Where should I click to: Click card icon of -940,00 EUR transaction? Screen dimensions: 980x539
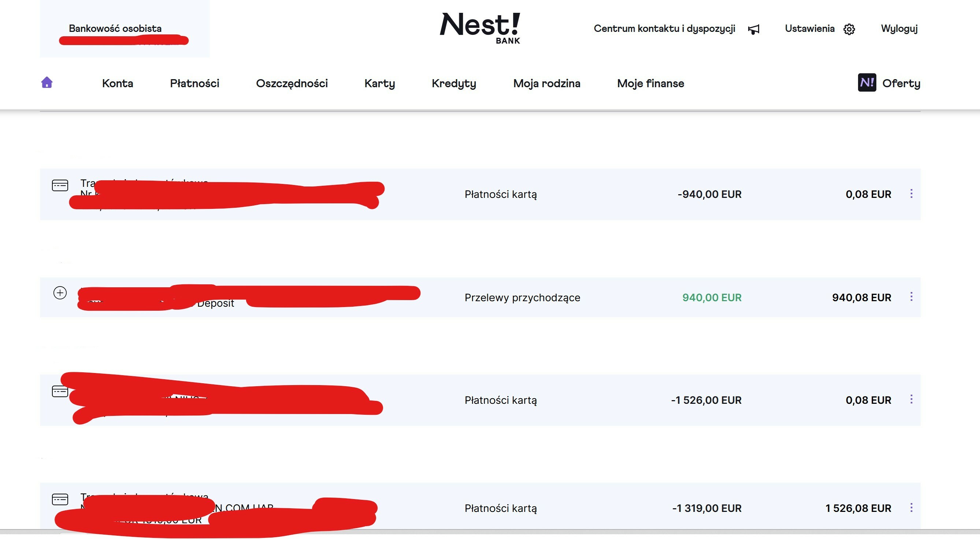[60, 185]
